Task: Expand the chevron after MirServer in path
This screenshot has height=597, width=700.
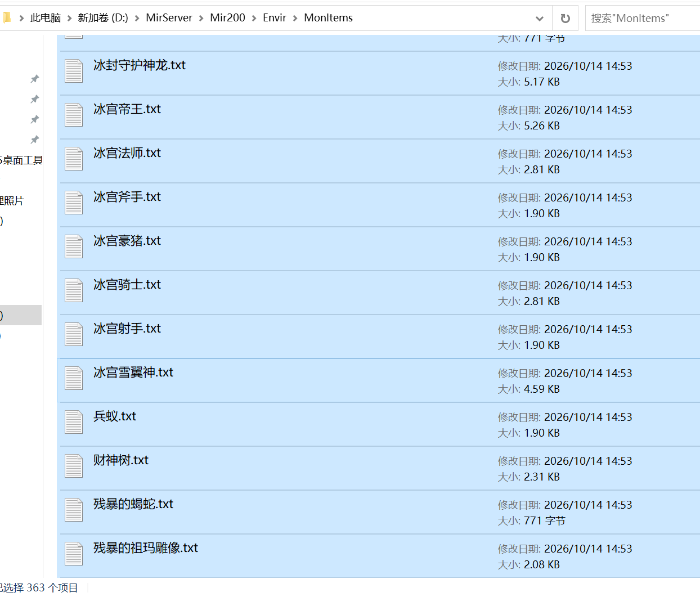Action: point(201,18)
